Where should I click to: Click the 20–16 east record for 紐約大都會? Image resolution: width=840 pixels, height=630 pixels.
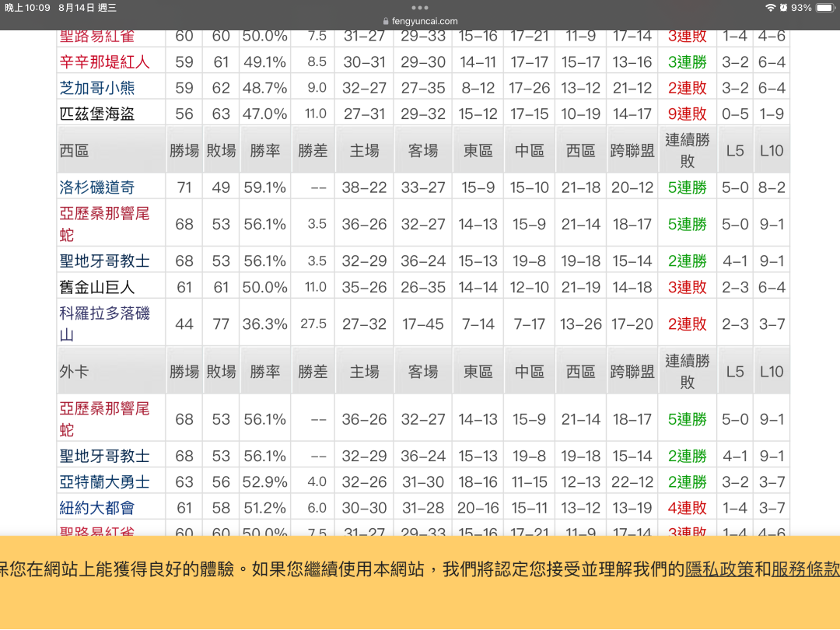pos(478,508)
